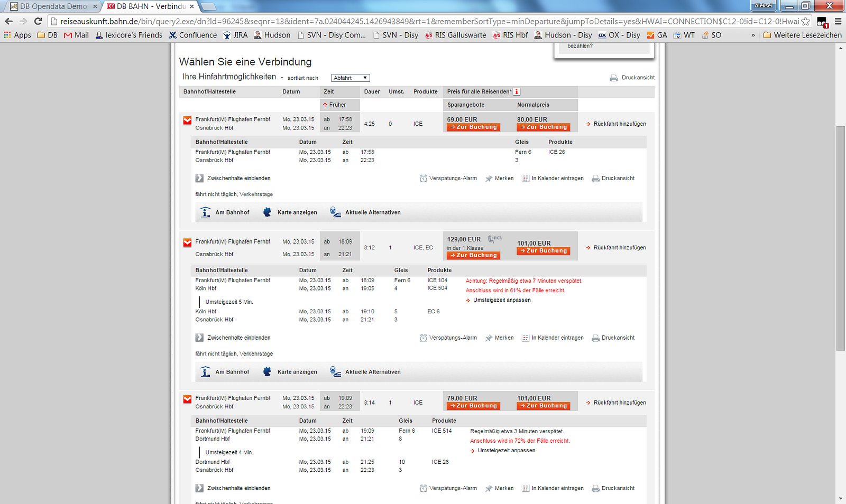This screenshot has height=504, width=846.
Task: Click Verspätungs-Alarm clock icon for the Köln connection
Action: (x=423, y=338)
